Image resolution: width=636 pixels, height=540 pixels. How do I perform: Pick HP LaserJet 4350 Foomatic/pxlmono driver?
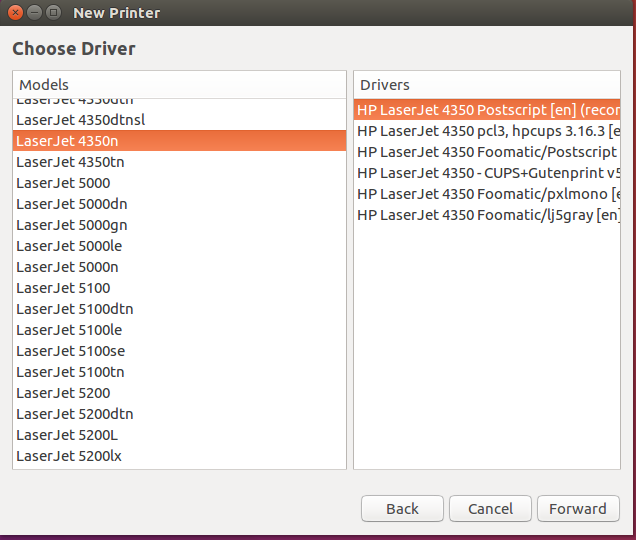tap(487, 194)
